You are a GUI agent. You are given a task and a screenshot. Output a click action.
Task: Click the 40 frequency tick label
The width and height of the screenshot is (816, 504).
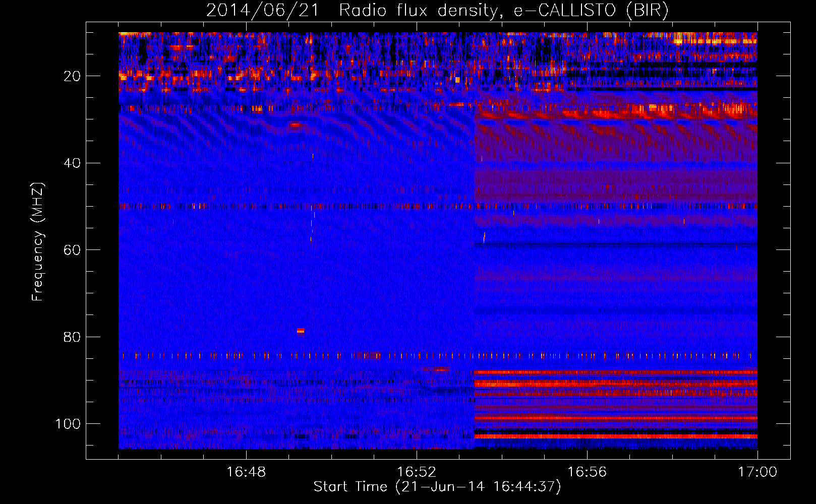72,163
